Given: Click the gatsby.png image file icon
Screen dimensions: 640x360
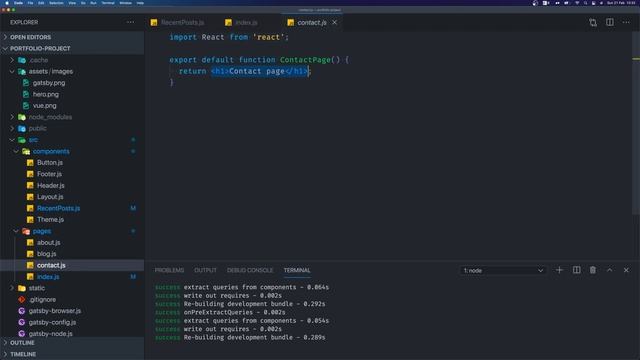Looking at the screenshot, I should tap(26, 83).
